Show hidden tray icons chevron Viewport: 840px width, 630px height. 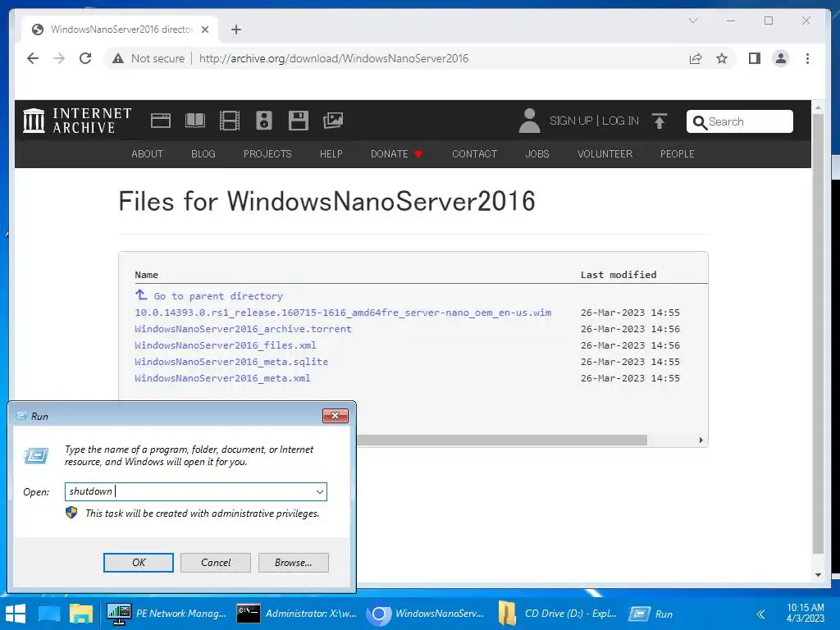760,614
